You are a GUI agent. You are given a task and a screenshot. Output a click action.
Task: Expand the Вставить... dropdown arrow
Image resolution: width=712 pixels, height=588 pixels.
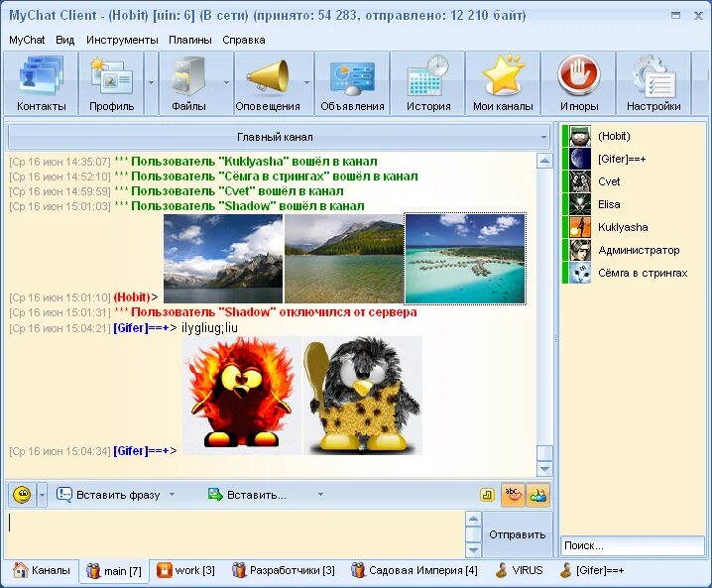[x=320, y=495]
